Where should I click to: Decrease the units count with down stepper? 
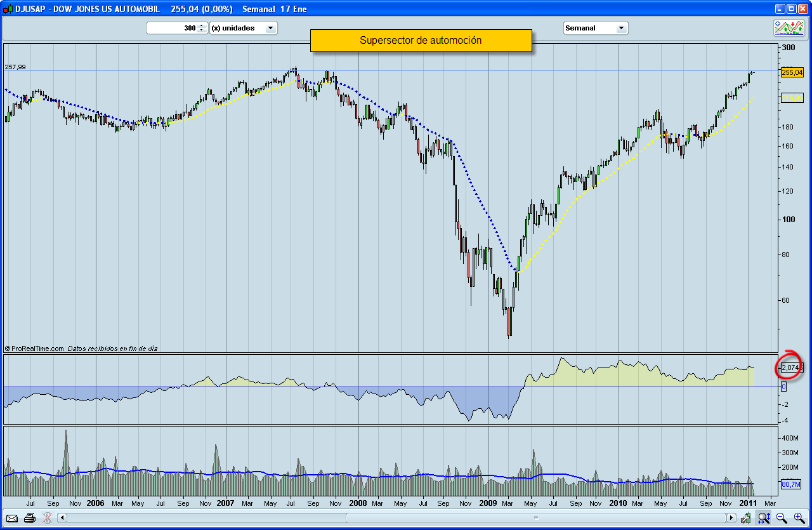point(202,30)
